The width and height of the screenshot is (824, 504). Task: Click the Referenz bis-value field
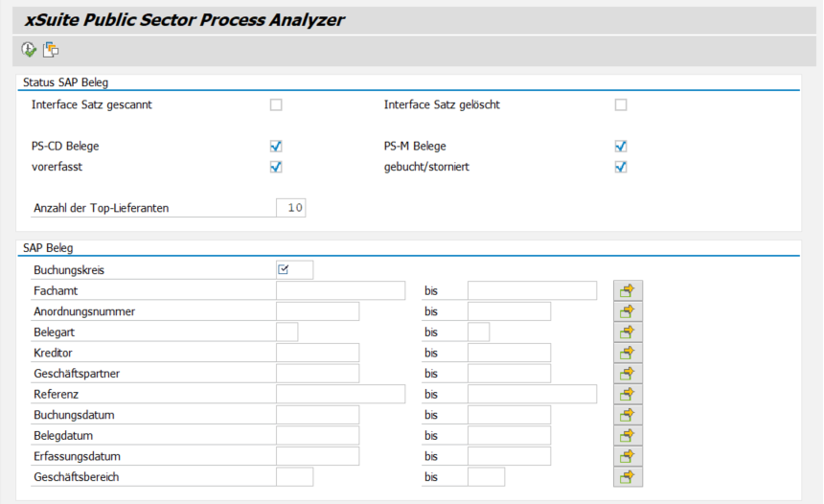[532, 394]
